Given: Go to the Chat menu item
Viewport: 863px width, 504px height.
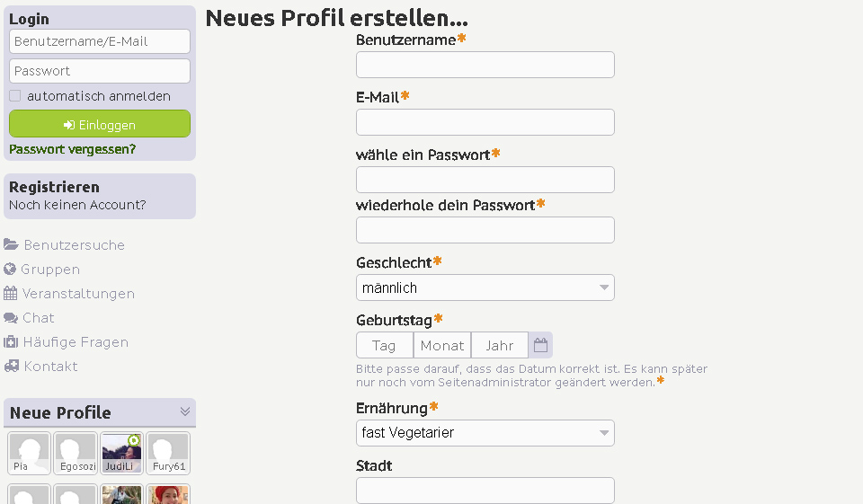Looking at the screenshot, I should 39,318.
